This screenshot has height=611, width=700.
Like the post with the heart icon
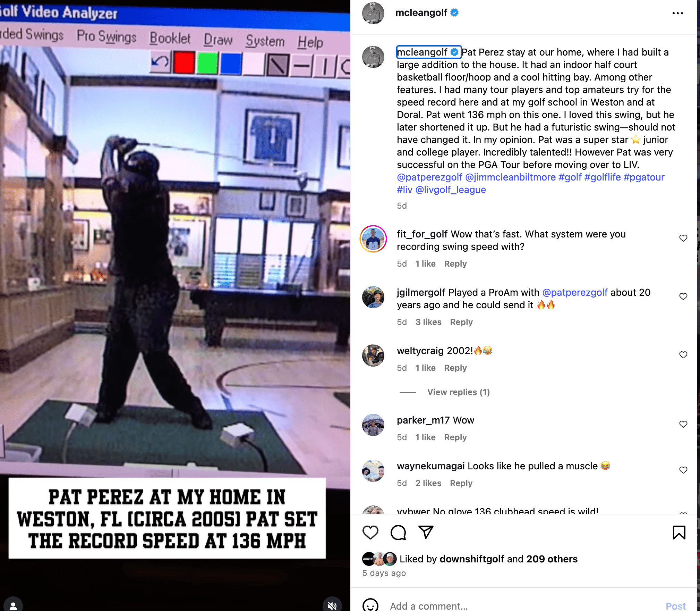point(370,532)
